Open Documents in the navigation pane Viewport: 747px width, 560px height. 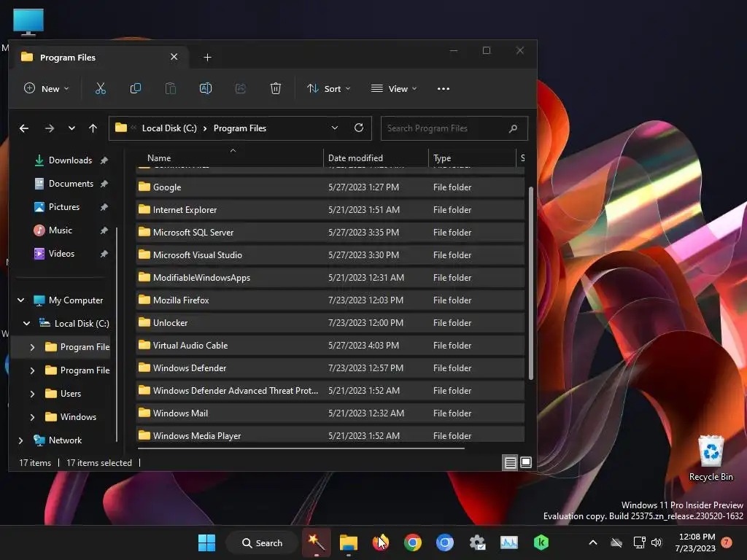71,184
